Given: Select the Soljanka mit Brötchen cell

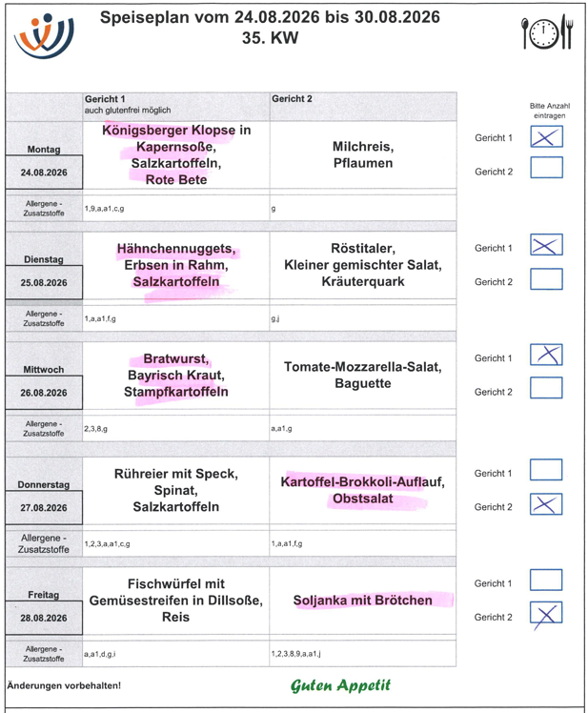Looking at the screenshot, I should [x=363, y=601].
